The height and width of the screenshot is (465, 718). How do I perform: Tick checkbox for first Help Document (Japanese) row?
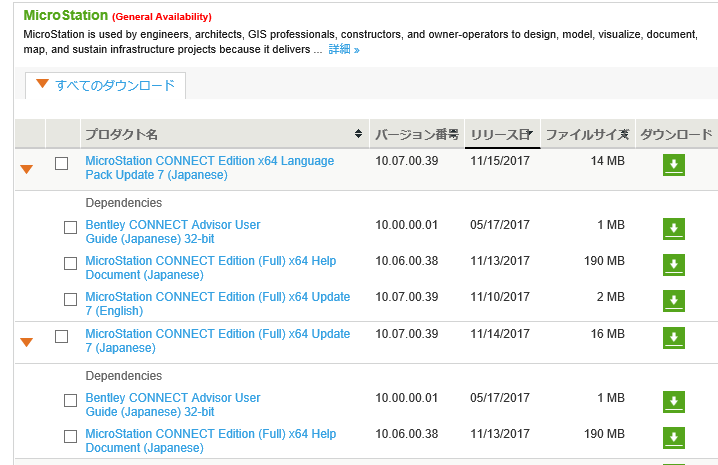pos(71,263)
